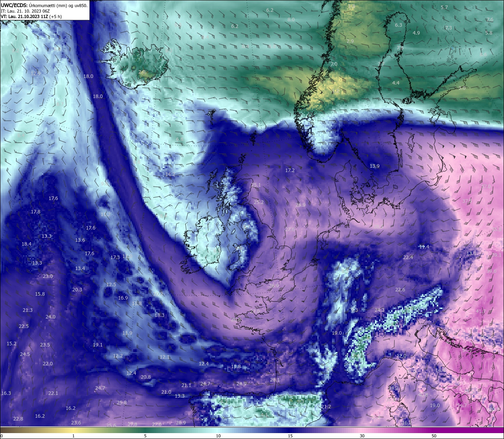This screenshot has height=439, width=504.
Task: Click the map value '7.3'
Action: pyautogui.click(x=448, y=28)
